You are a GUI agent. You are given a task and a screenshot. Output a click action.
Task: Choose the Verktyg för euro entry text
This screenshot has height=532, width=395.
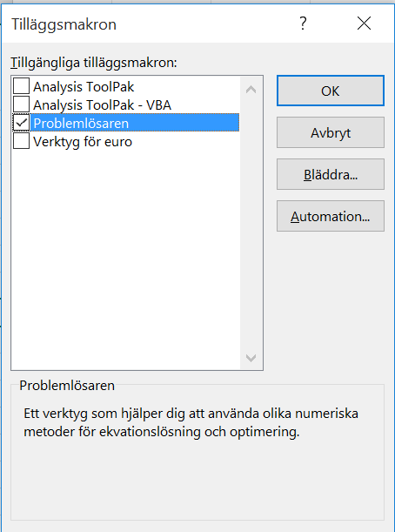click(x=83, y=141)
